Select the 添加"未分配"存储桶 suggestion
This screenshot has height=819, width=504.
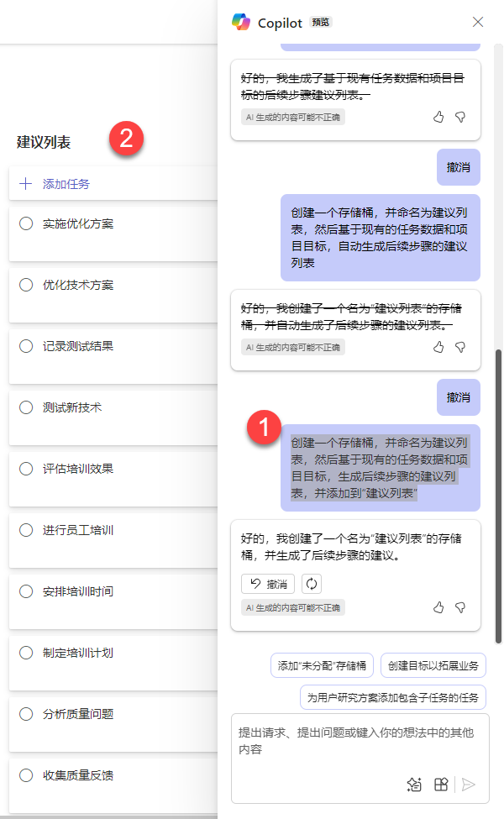(x=322, y=665)
